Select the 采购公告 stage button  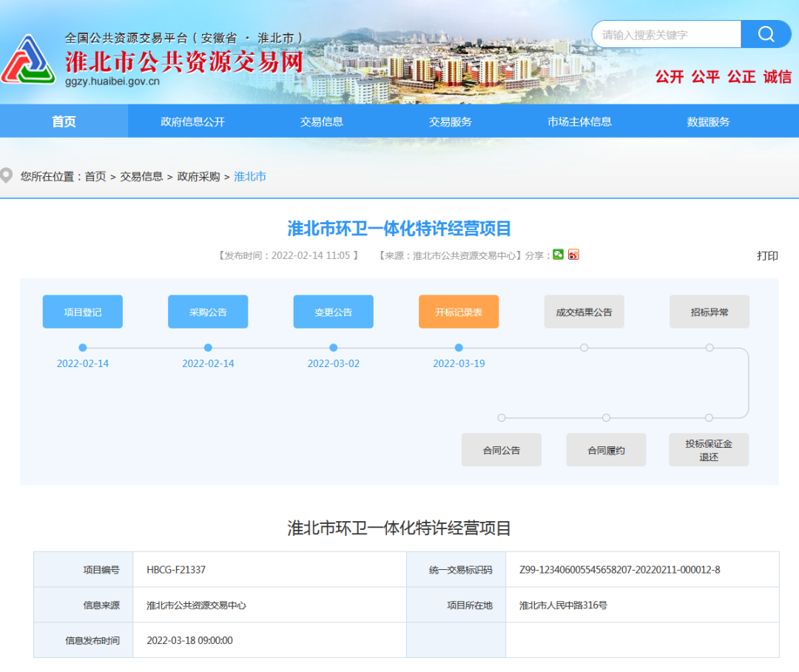(x=208, y=312)
